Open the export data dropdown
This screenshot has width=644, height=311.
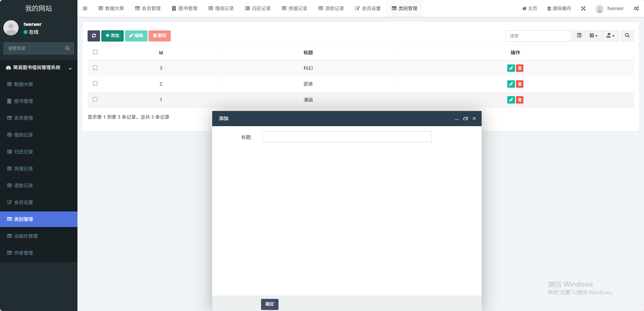point(610,36)
